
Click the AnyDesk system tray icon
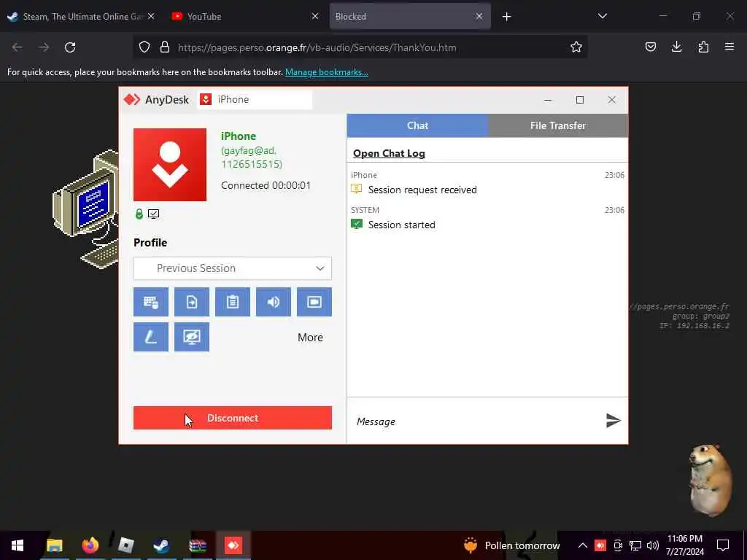[x=600, y=545]
